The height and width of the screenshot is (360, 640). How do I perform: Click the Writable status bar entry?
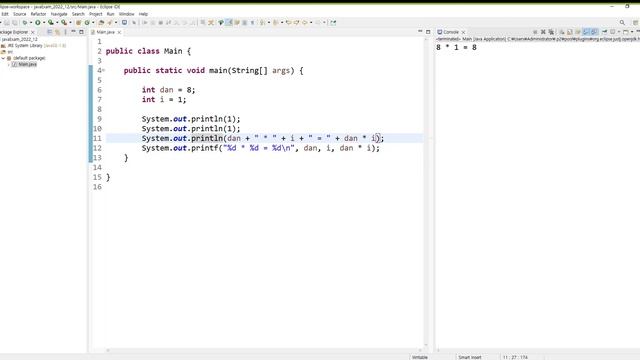pos(420,357)
